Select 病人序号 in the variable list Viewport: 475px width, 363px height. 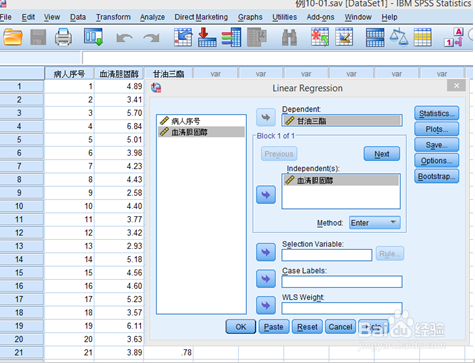[x=201, y=121]
